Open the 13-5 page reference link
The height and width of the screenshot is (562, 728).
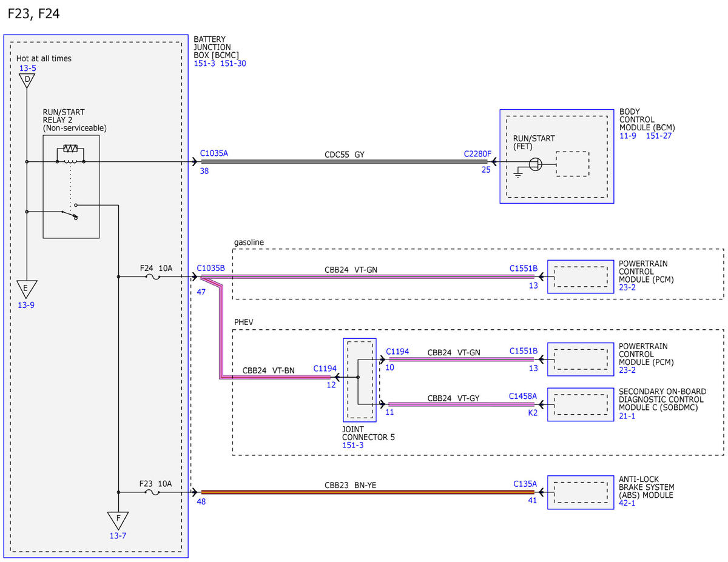pyautogui.click(x=27, y=69)
